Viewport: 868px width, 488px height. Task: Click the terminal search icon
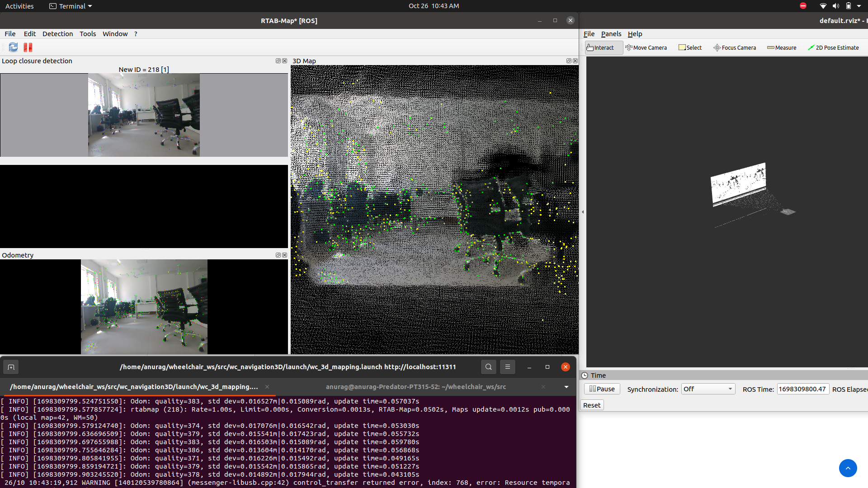[x=488, y=367]
